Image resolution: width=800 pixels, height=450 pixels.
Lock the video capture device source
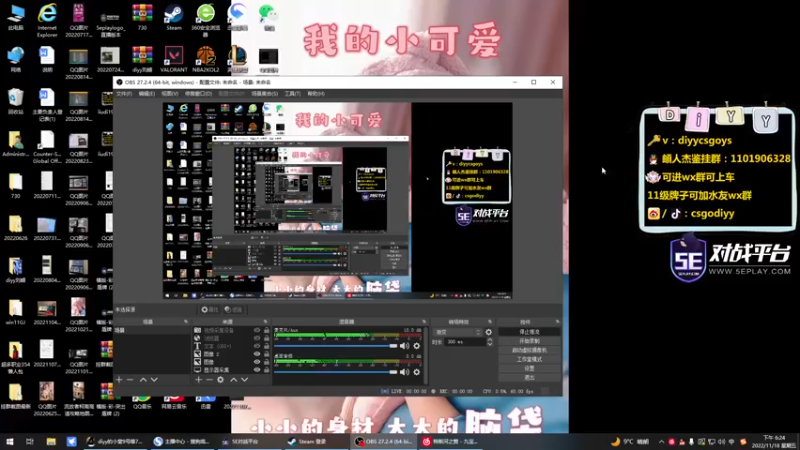[266, 331]
